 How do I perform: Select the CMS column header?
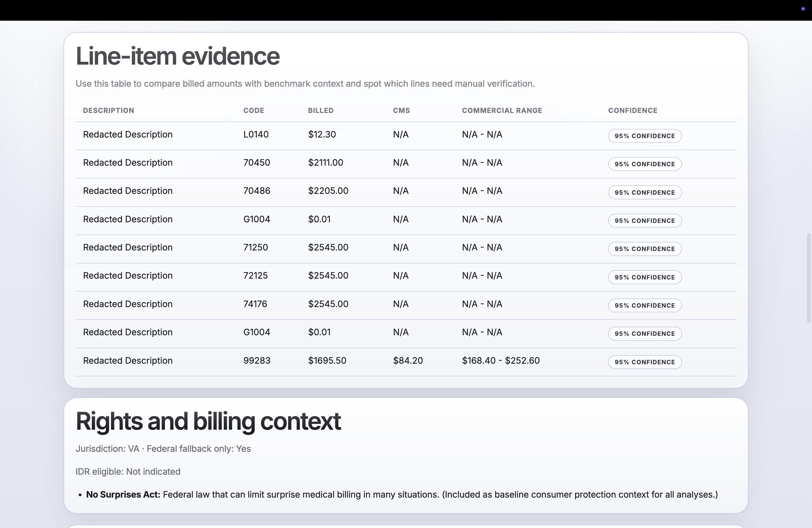pos(401,110)
